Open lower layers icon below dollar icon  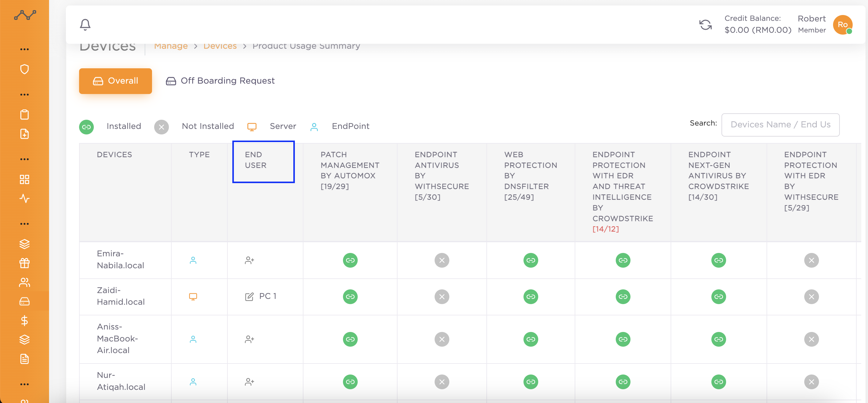coord(24,340)
